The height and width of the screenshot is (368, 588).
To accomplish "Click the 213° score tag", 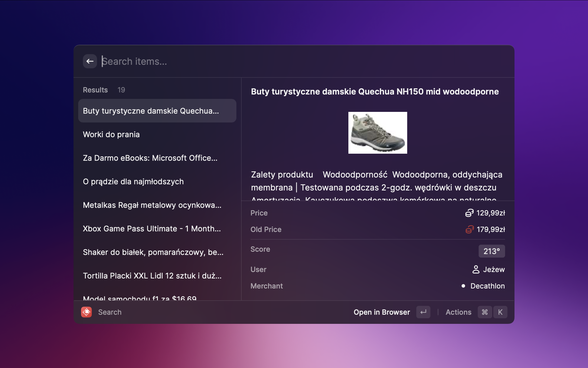I will coord(492,251).
